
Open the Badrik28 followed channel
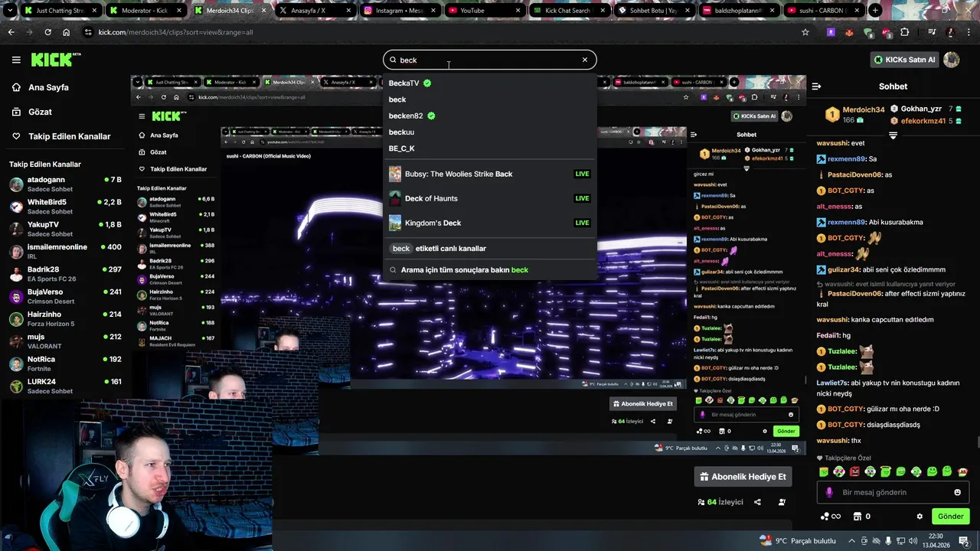point(65,274)
